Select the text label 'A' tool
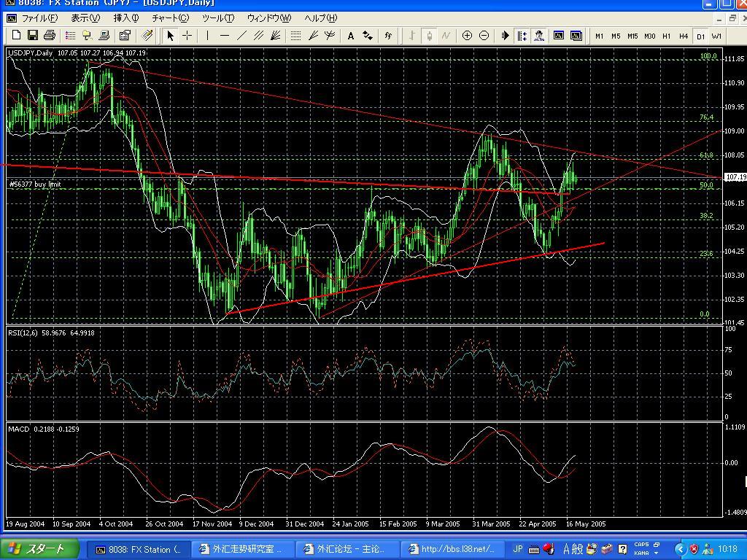Viewport: 747px width, 560px height. (x=351, y=35)
